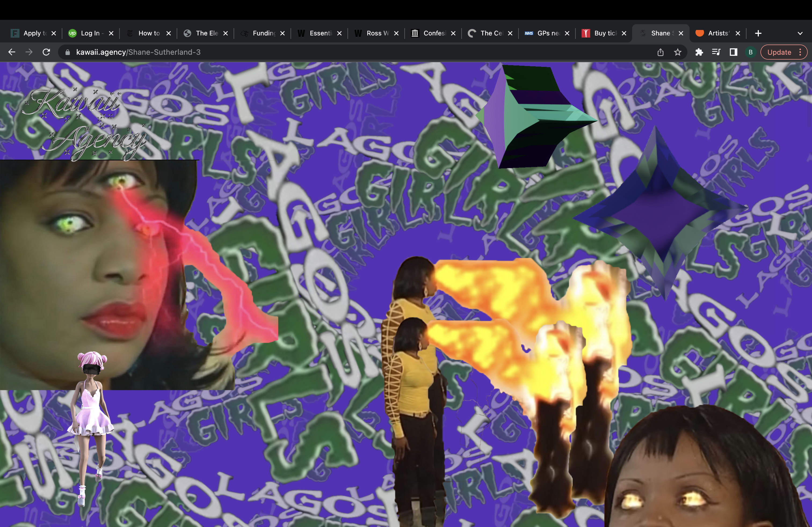Viewport: 812px width, 527px height.
Task: Open the share page icon
Action: click(661, 52)
